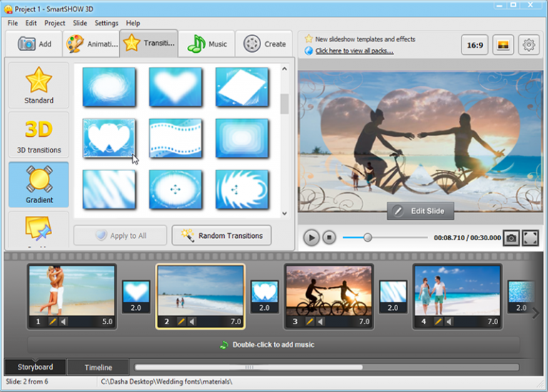
Task: Toggle the sound icon on slide 1
Action: pos(63,321)
